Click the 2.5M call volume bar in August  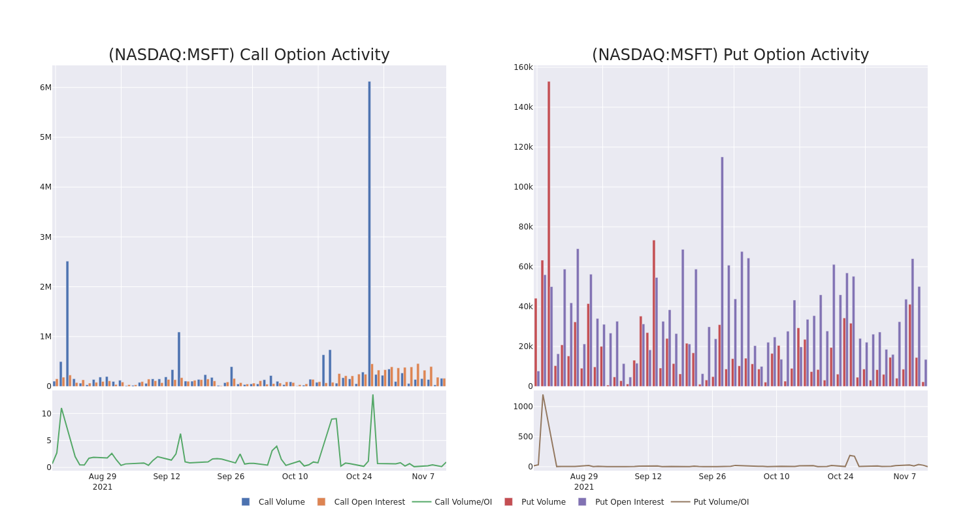67,324
